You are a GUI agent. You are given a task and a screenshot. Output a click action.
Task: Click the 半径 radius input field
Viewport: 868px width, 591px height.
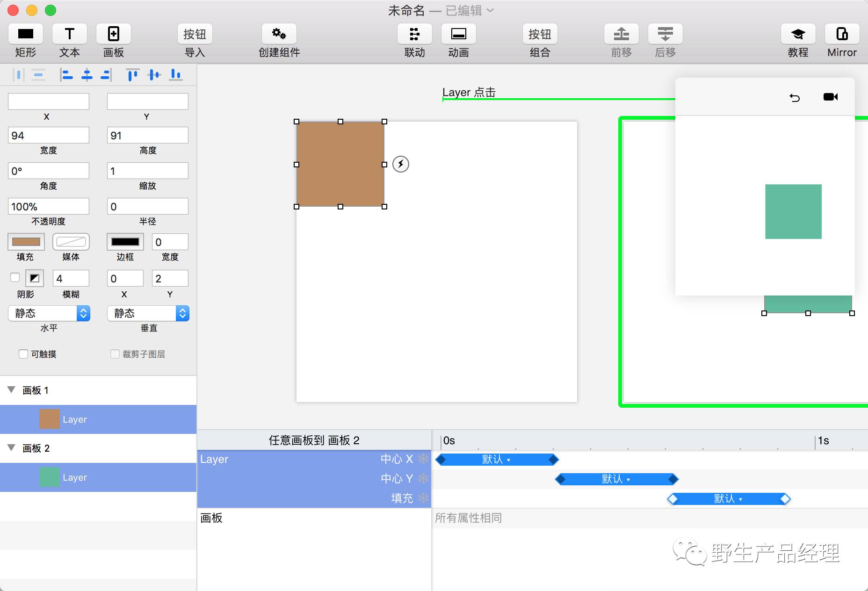tap(148, 206)
